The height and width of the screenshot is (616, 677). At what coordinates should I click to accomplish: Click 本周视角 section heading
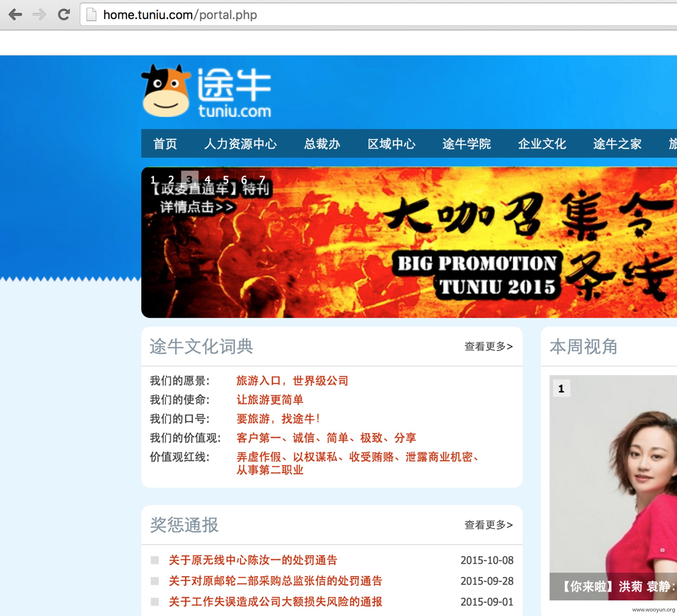[583, 346]
